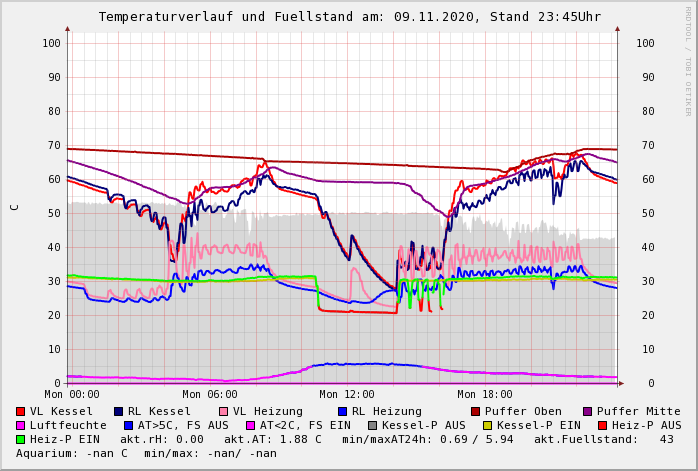Select the Puffer Oben legend color box
This screenshot has height=471, width=698.
coord(476,412)
